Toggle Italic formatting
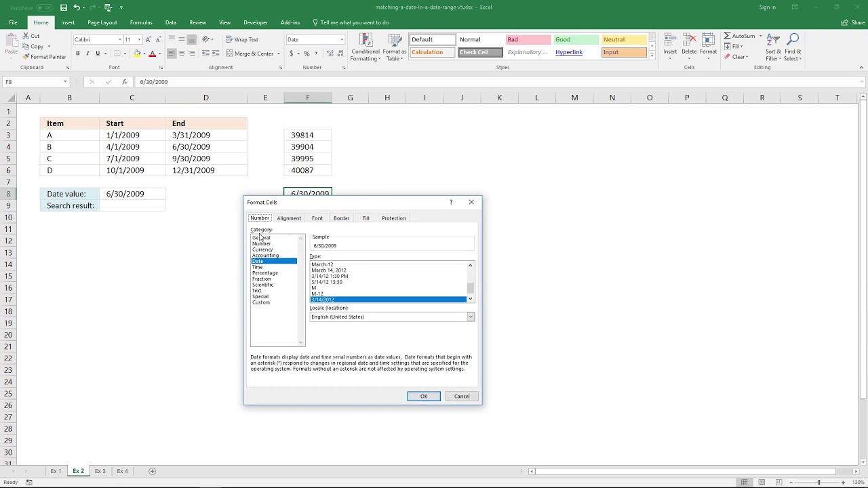The image size is (868, 488). (87, 54)
